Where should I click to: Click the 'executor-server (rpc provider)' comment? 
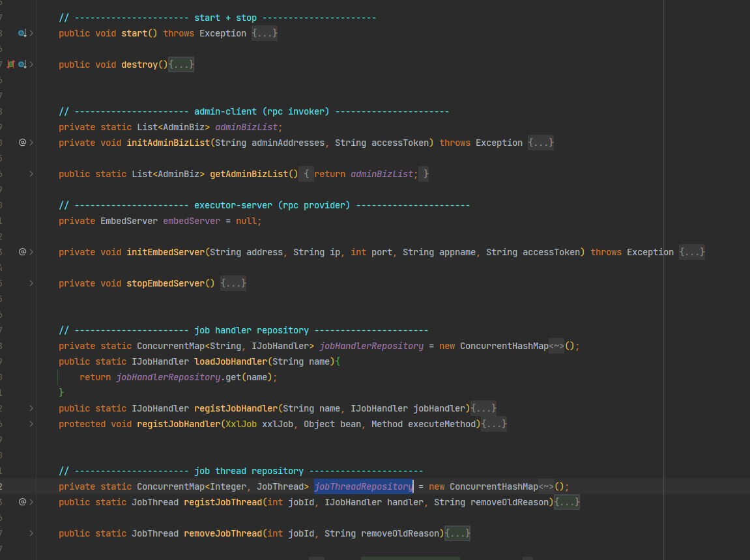(x=265, y=205)
